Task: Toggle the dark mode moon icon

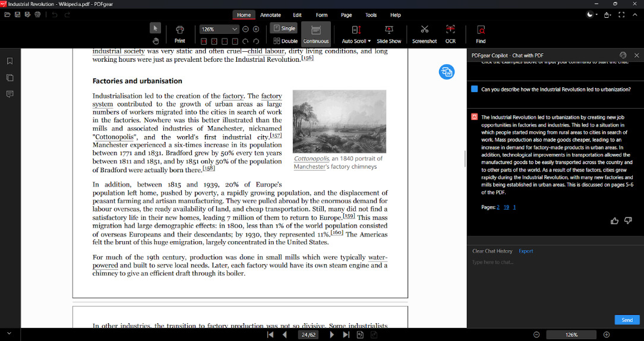Action: [x=590, y=15]
